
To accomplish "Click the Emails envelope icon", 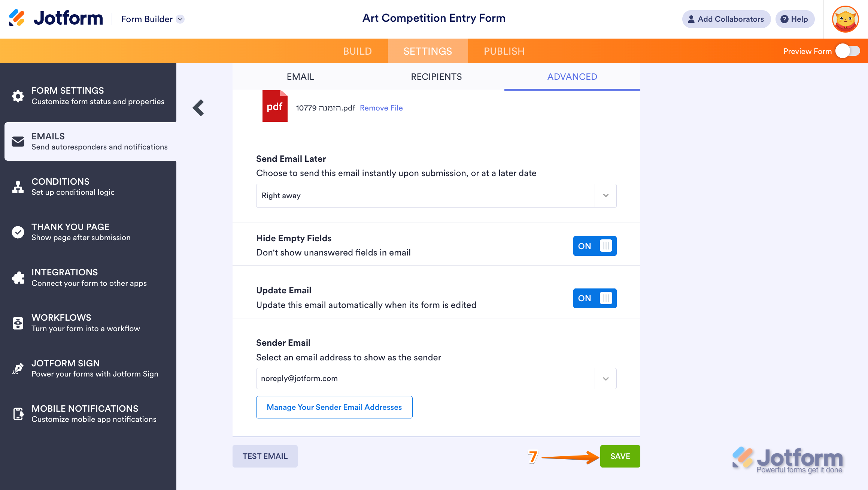I will click(x=18, y=142).
